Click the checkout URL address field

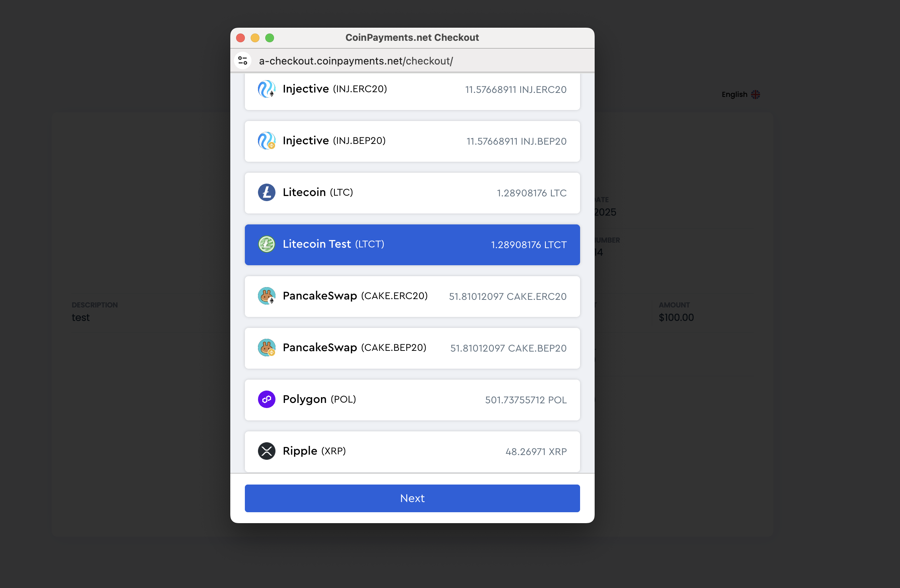[356, 61]
